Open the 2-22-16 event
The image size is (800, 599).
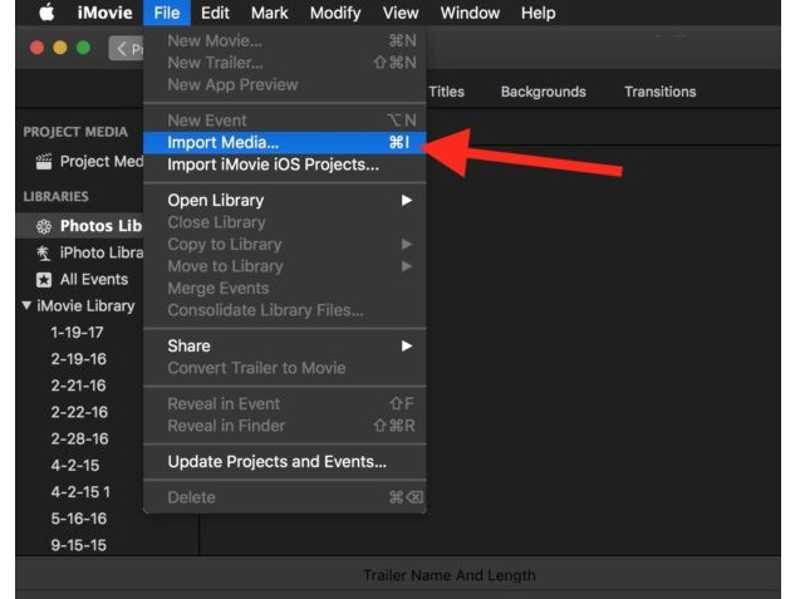tap(79, 412)
